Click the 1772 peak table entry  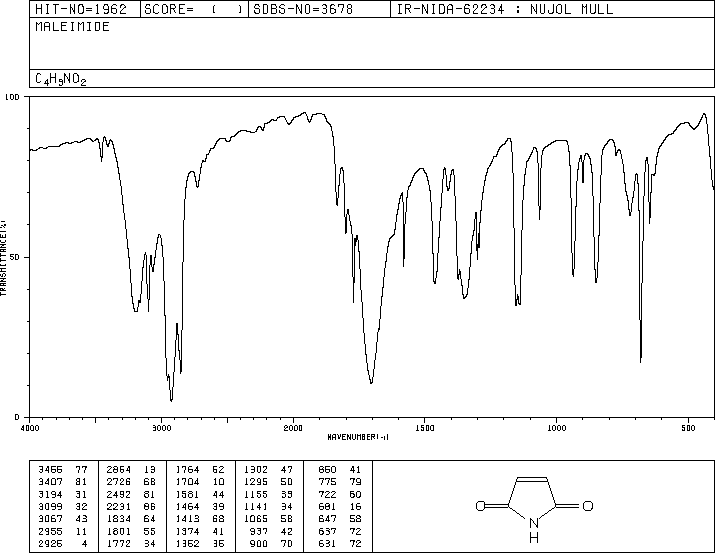[x=131, y=544]
